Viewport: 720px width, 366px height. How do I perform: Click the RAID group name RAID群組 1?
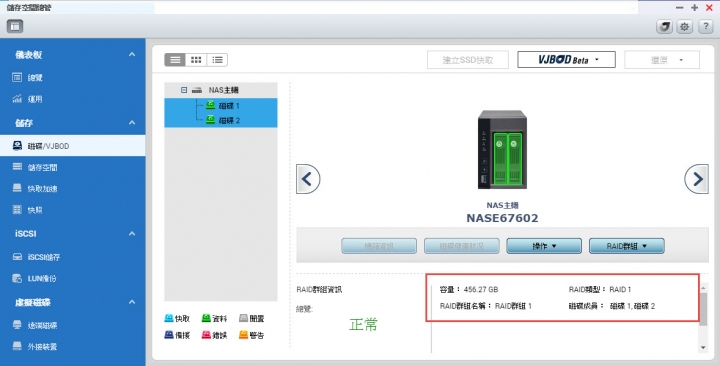513,306
